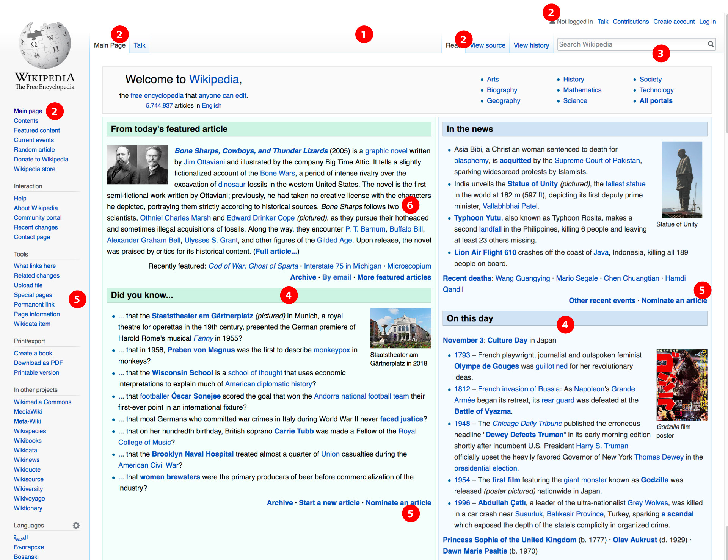This screenshot has height=560, width=728.
Task: Click the All portals link
Action: tap(656, 100)
